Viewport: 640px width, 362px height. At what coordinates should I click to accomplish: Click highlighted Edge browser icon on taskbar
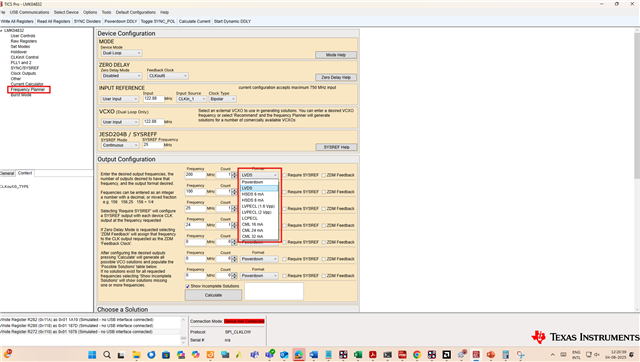(299, 355)
